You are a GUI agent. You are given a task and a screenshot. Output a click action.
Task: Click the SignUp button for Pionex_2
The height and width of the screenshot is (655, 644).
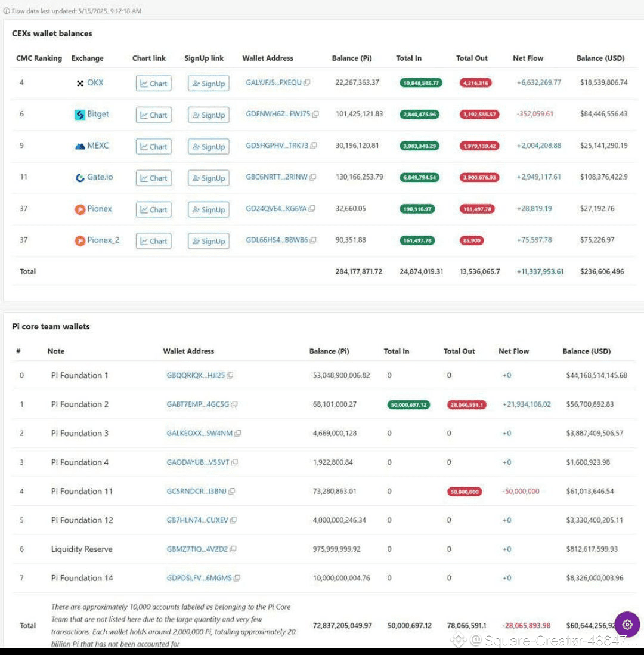point(208,241)
